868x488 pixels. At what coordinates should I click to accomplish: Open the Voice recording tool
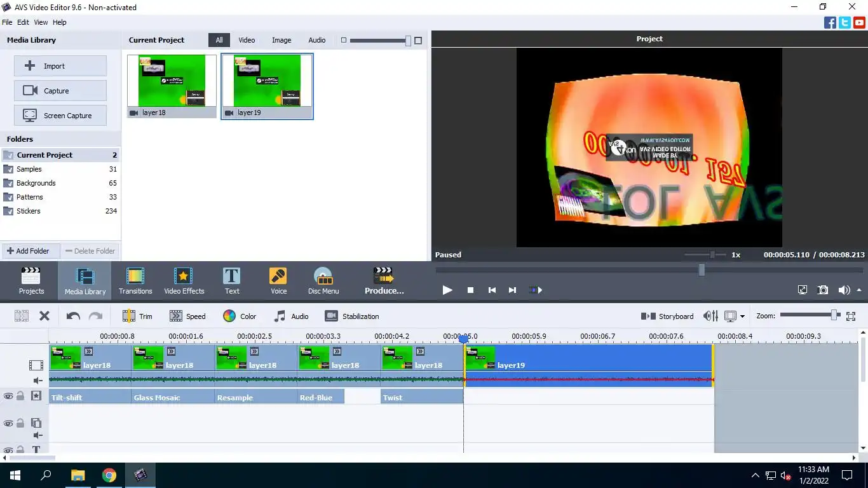(278, 281)
